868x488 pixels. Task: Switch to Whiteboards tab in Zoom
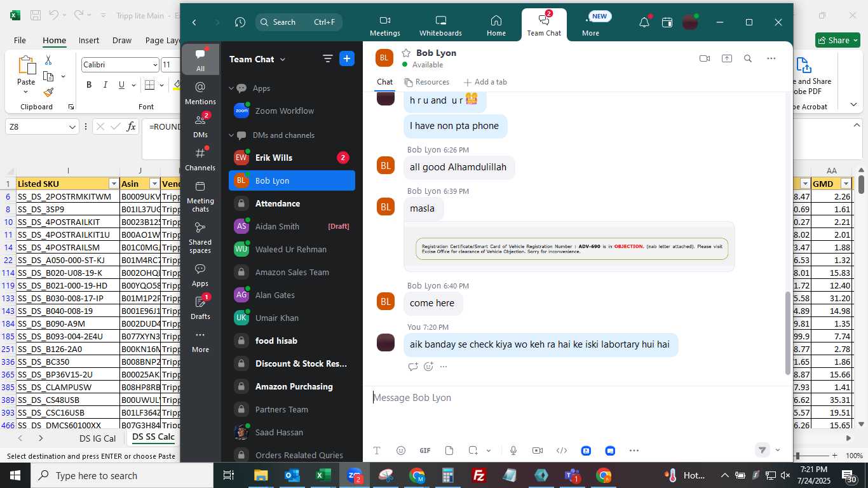pos(440,26)
